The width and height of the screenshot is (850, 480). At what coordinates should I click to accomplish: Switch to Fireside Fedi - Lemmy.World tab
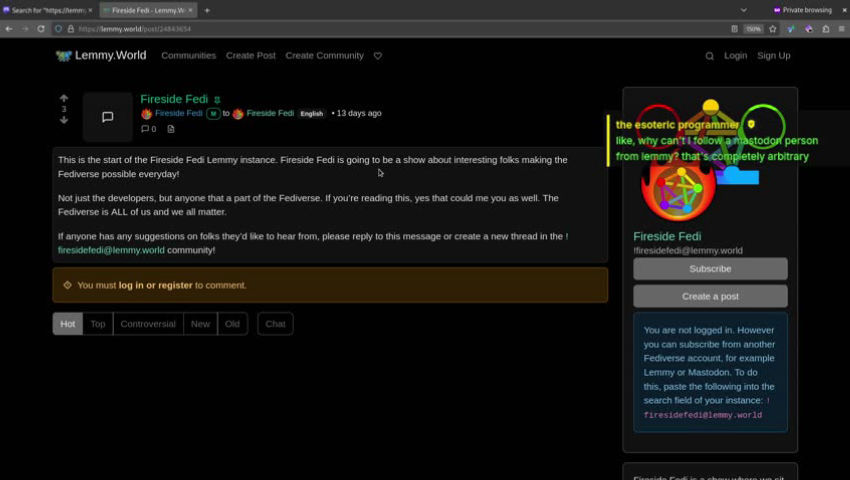(x=148, y=10)
